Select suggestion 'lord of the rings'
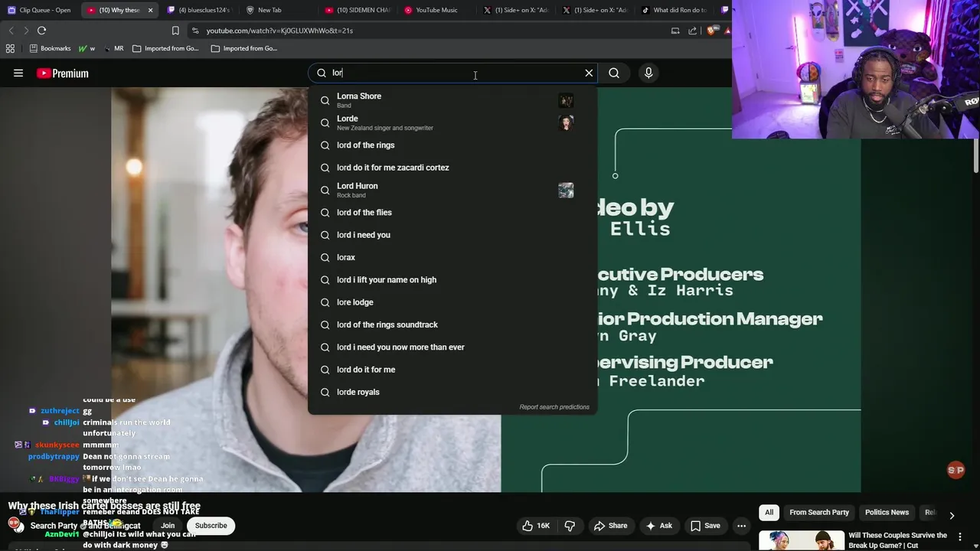The width and height of the screenshot is (980, 551). pyautogui.click(x=452, y=145)
